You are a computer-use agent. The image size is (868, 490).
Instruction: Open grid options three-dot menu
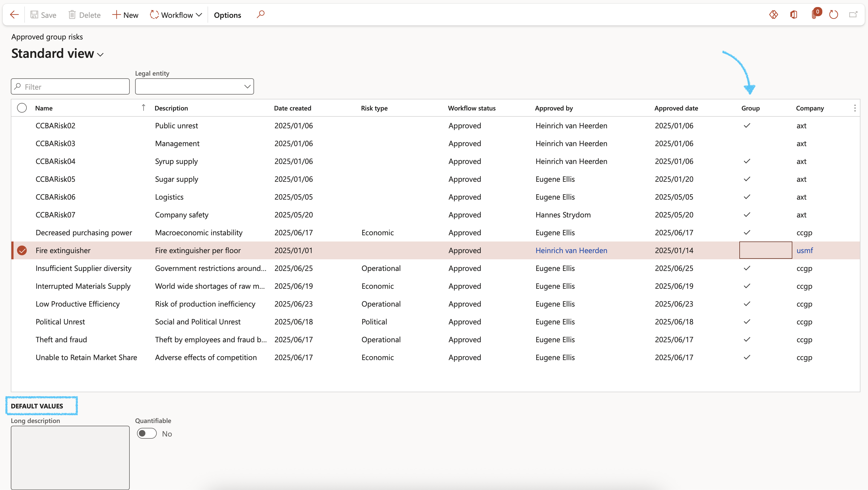click(x=855, y=108)
